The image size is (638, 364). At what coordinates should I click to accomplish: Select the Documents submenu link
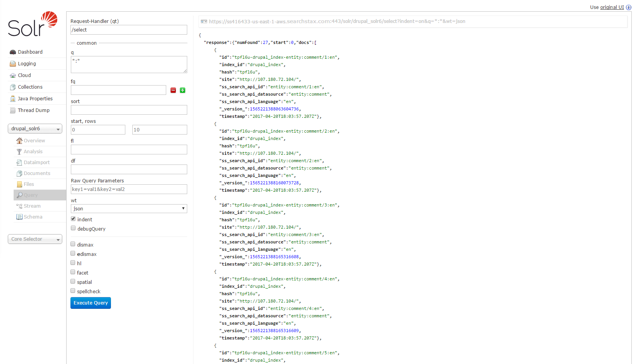click(40, 173)
